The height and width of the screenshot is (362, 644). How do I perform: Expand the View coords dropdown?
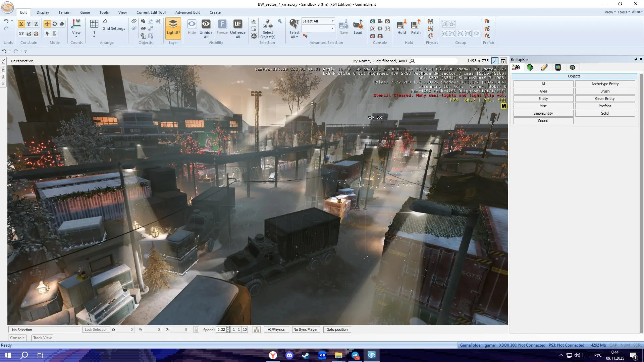[76, 37]
